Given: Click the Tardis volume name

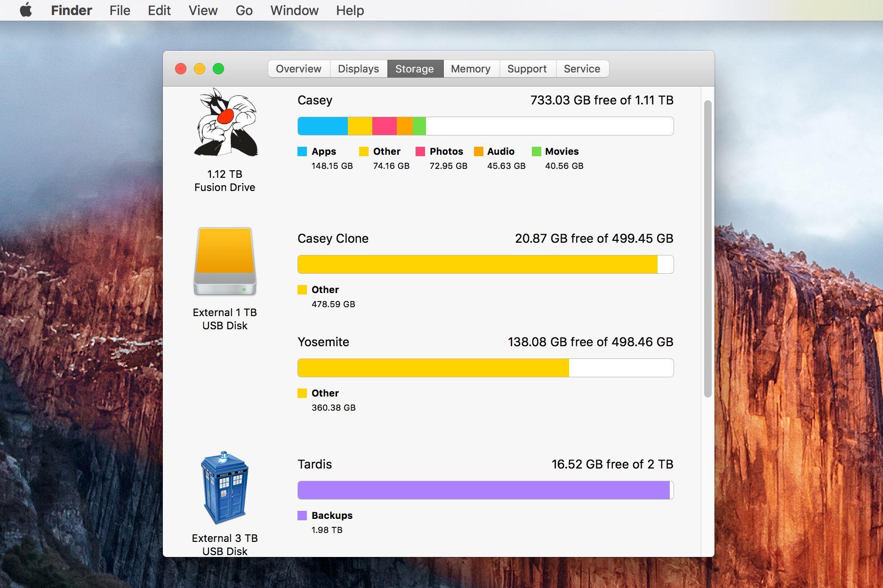Looking at the screenshot, I should click(x=314, y=464).
